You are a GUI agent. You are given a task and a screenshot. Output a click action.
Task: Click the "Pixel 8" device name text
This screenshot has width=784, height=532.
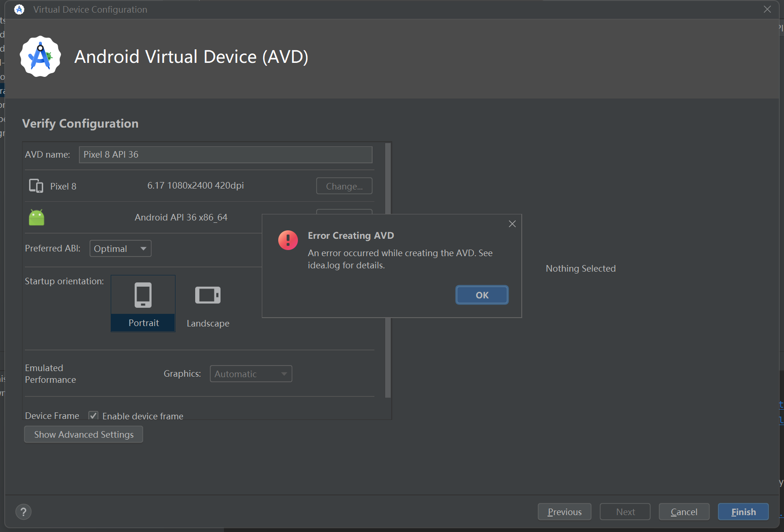(63, 186)
